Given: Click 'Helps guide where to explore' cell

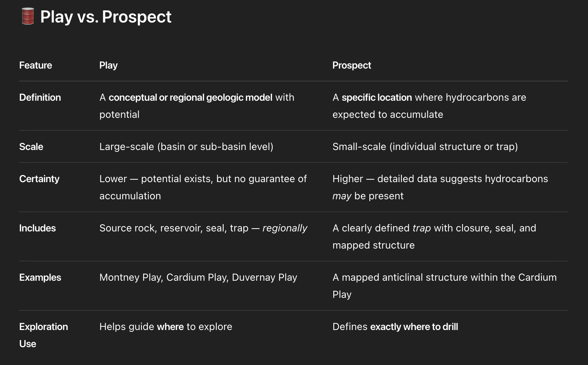Looking at the screenshot, I should pyautogui.click(x=166, y=327).
